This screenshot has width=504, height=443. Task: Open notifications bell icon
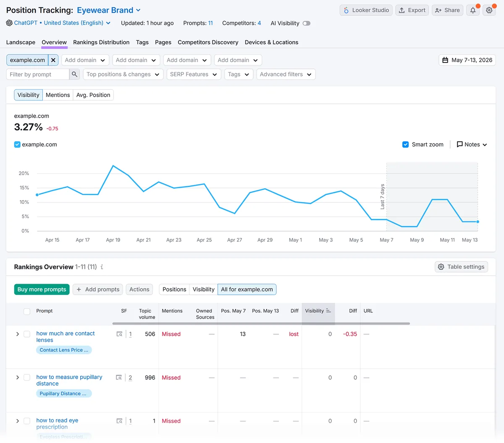pyautogui.click(x=473, y=10)
